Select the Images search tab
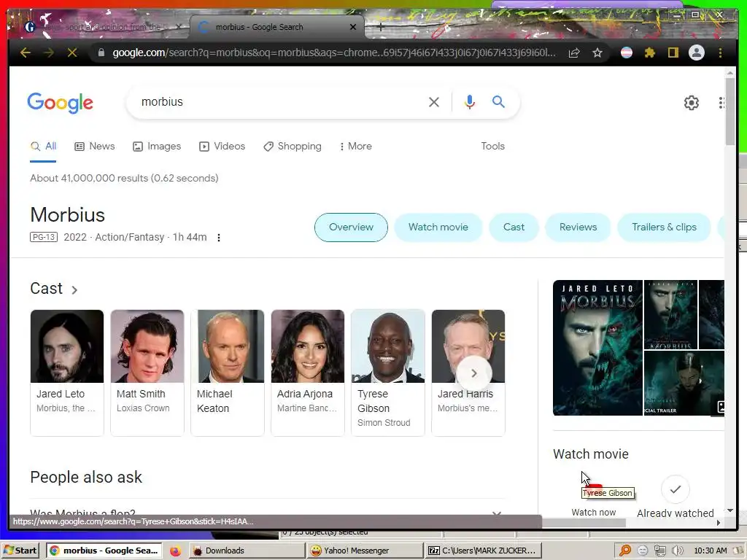Screen dimensions: 747x560 pos(157,146)
